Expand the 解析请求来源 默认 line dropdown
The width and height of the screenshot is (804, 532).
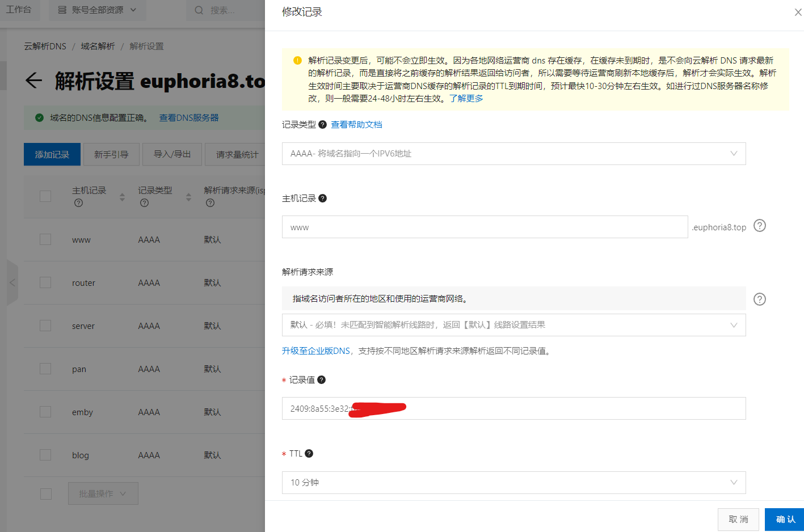coord(513,325)
